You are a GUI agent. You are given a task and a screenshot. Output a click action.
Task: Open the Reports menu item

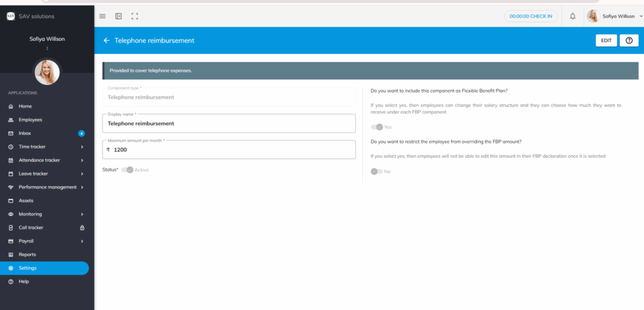pyautogui.click(x=45, y=255)
